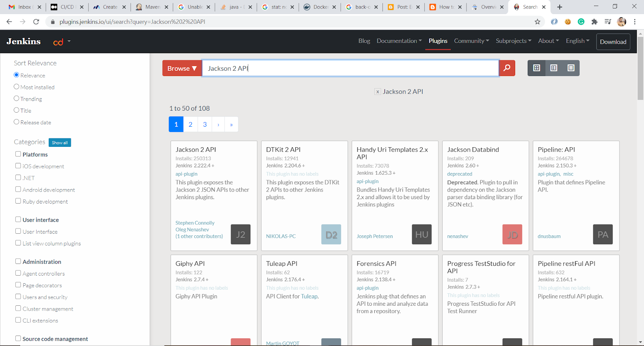Open the HU avatar on Handy Uri Templates
Screen dimensions: 644x346
pos(422,235)
